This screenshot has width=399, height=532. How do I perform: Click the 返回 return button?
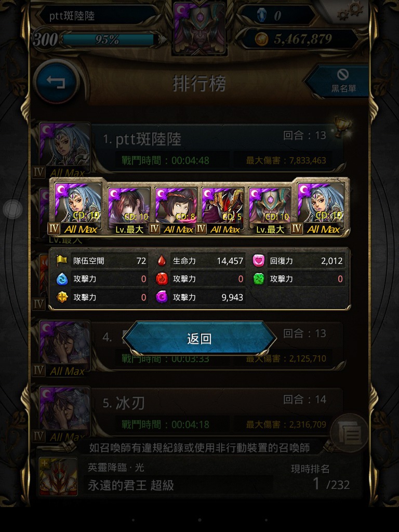199,338
